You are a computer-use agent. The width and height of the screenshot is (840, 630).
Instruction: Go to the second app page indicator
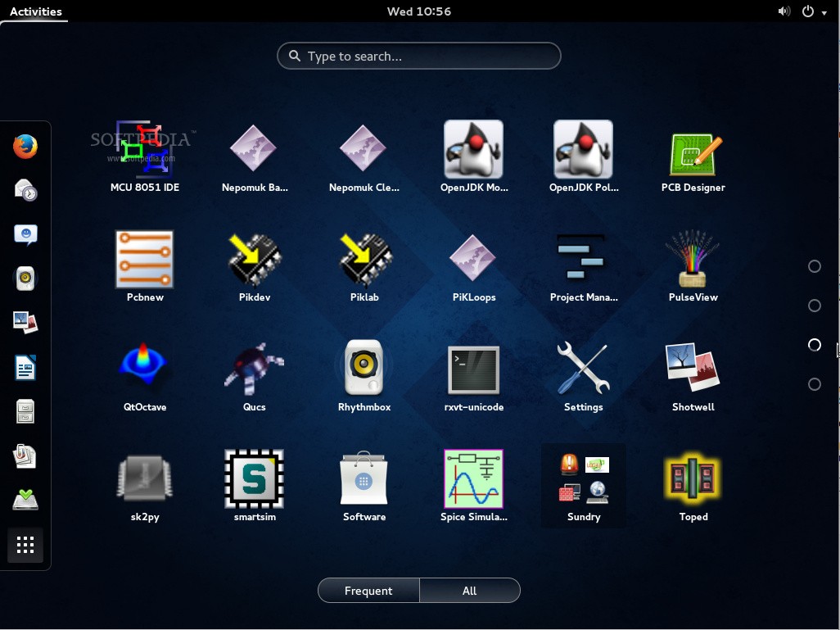pyautogui.click(x=815, y=306)
